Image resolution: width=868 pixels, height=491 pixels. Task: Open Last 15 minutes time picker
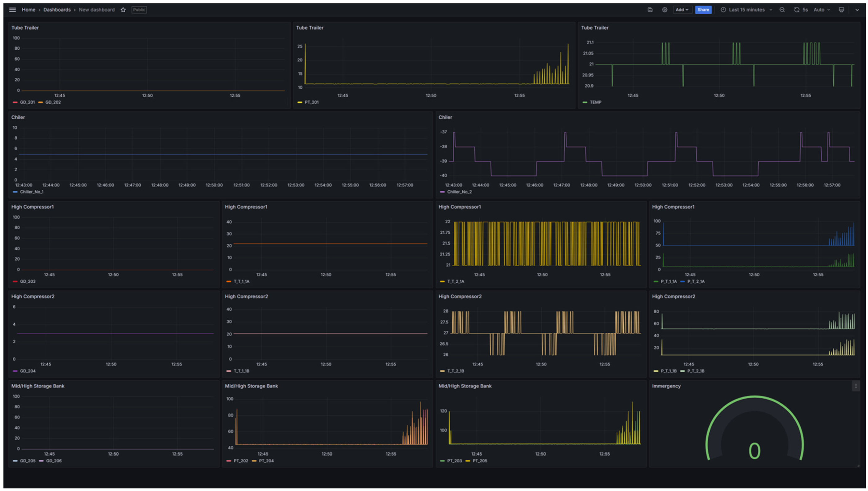tap(747, 10)
